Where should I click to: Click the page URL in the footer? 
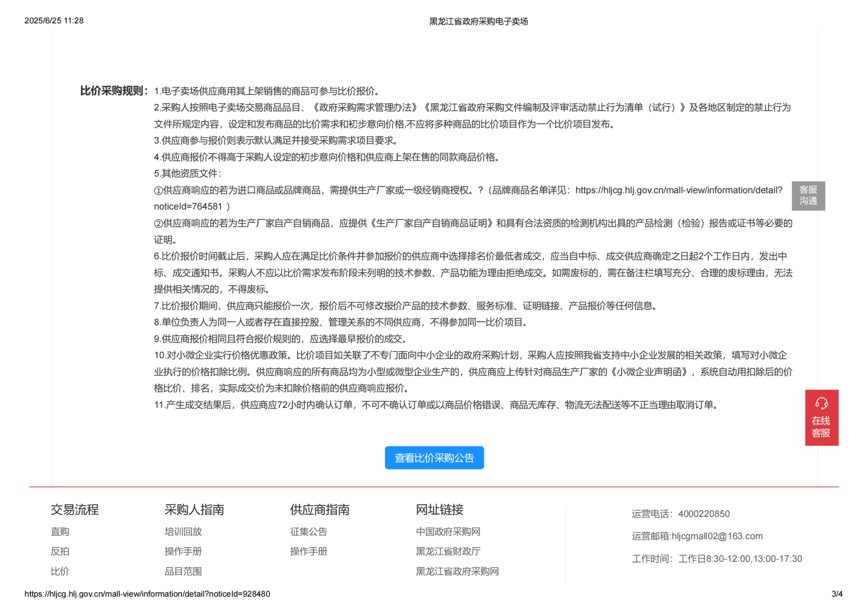tap(147, 594)
